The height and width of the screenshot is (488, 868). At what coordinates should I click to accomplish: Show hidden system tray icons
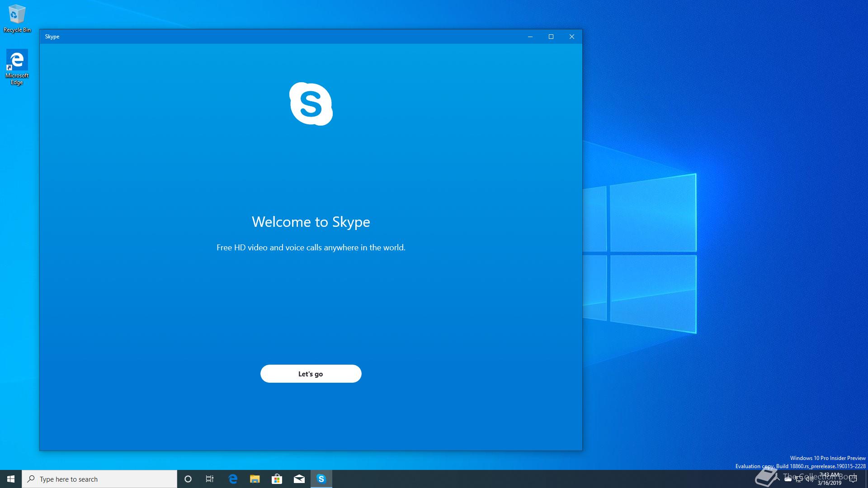click(777, 479)
